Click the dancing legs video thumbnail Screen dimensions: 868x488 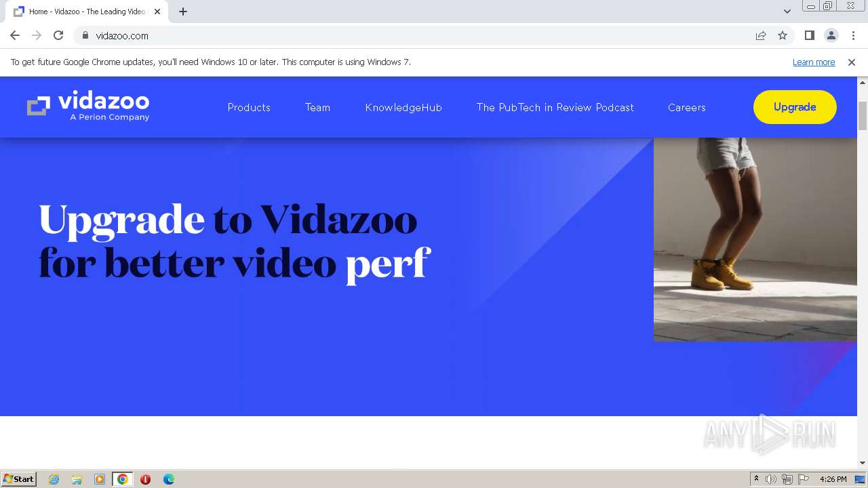[x=755, y=239]
